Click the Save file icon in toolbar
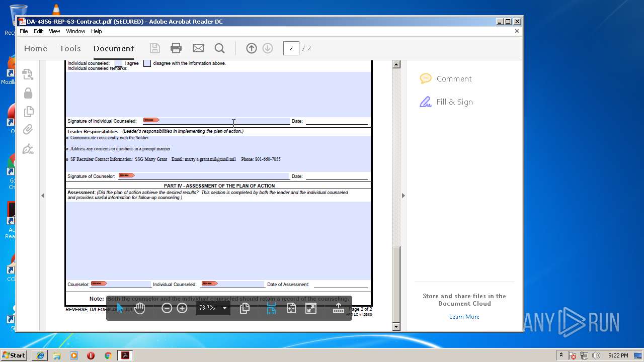 click(x=154, y=48)
